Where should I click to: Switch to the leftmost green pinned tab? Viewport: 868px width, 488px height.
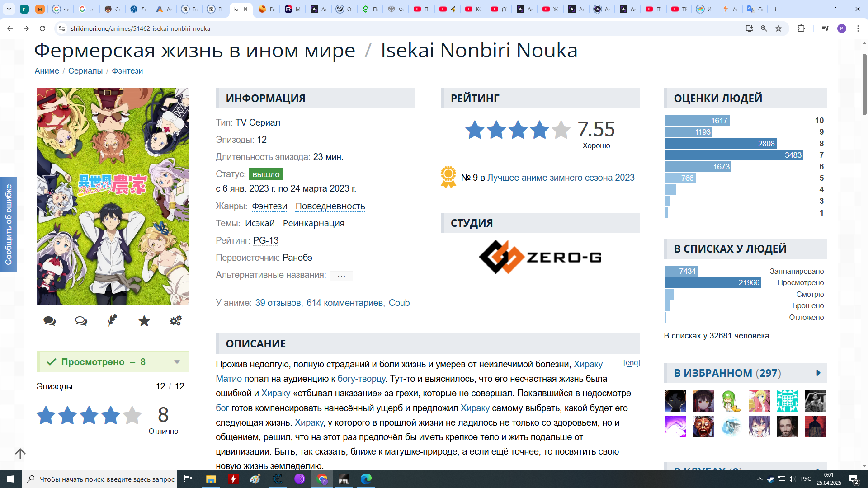coord(25,9)
